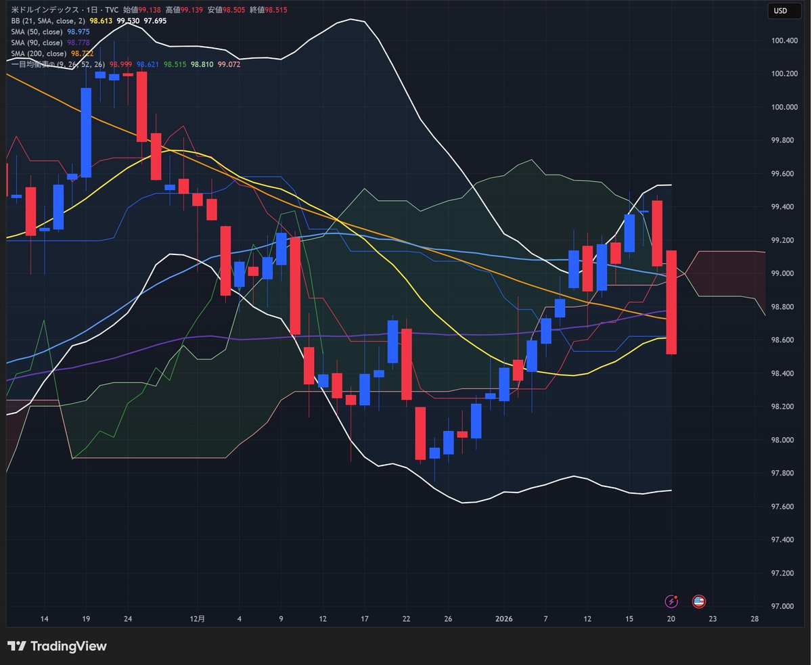Select the SMA (200, close) indicator legend
Viewport: 812px width, 665px height.
[39, 53]
